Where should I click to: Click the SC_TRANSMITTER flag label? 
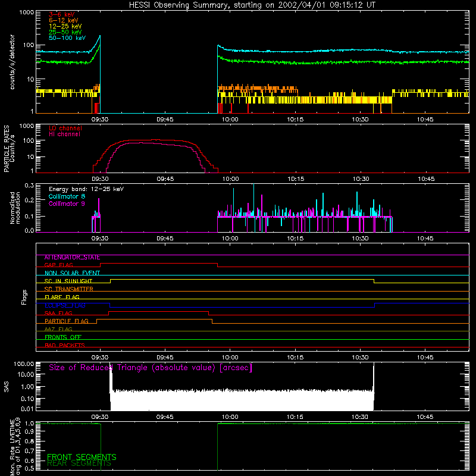coord(69,289)
